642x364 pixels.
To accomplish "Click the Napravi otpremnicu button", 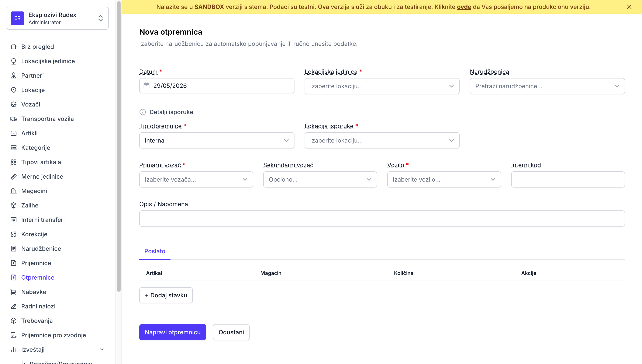I will pyautogui.click(x=173, y=332).
